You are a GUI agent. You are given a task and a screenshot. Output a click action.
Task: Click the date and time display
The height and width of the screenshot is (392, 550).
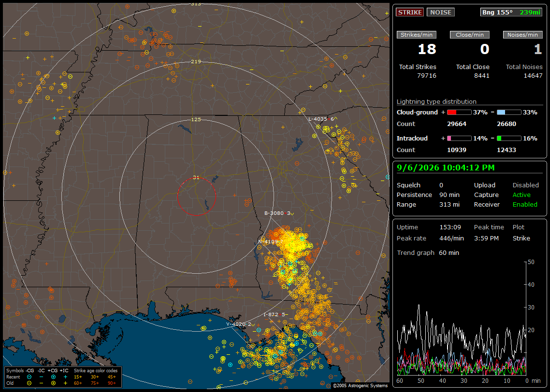coord(446,168)
